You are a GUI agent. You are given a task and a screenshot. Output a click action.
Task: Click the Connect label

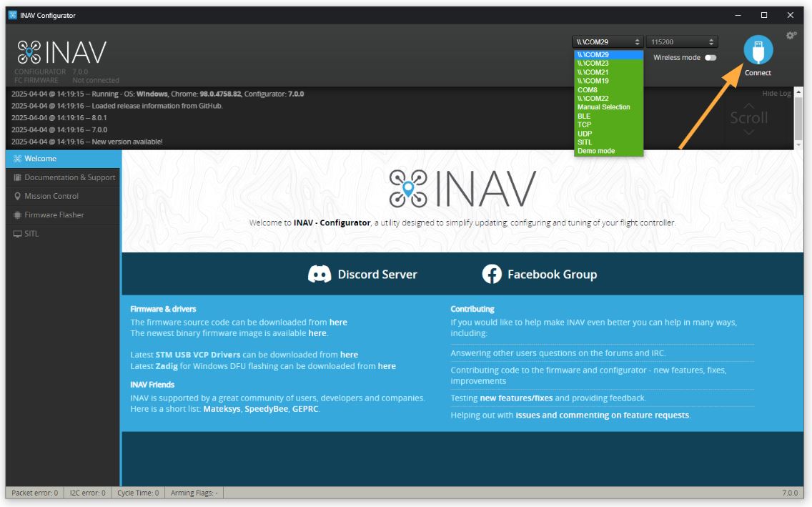758,73
